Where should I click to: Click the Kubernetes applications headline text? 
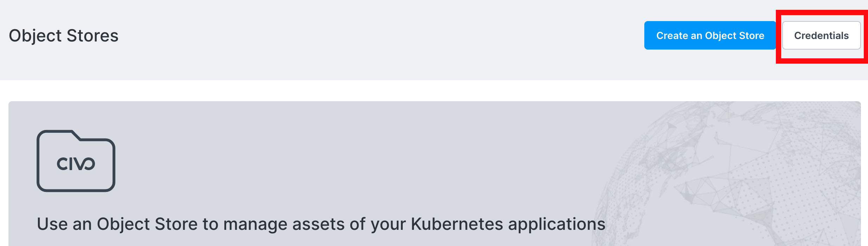(x=321, y=224)
